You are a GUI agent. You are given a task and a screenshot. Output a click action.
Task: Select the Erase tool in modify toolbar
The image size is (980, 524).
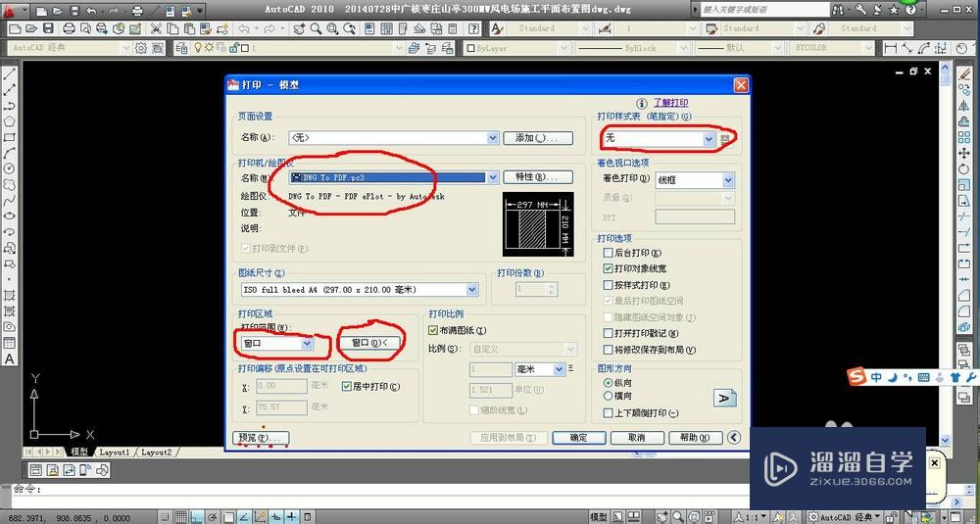[x=963, y=74]
